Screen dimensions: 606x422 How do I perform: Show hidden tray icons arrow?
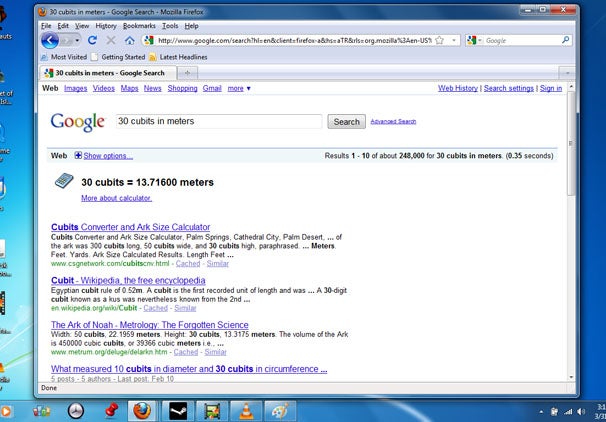[541, 412]
